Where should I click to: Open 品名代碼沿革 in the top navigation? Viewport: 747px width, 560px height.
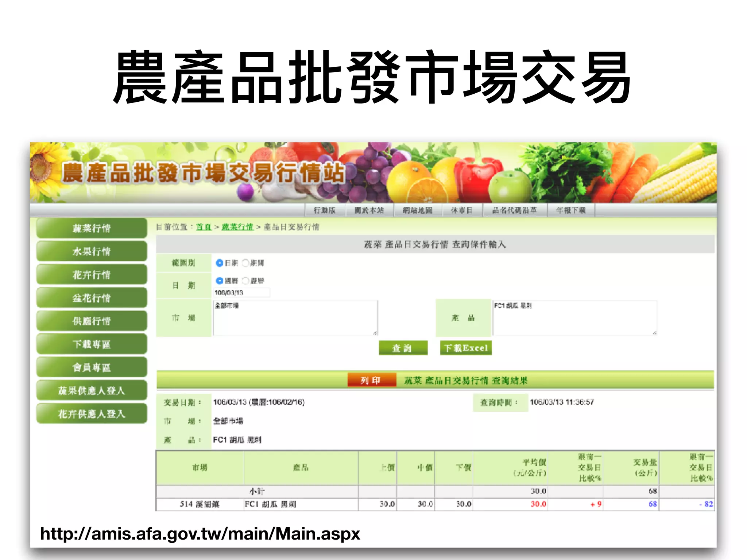(515, 210)
